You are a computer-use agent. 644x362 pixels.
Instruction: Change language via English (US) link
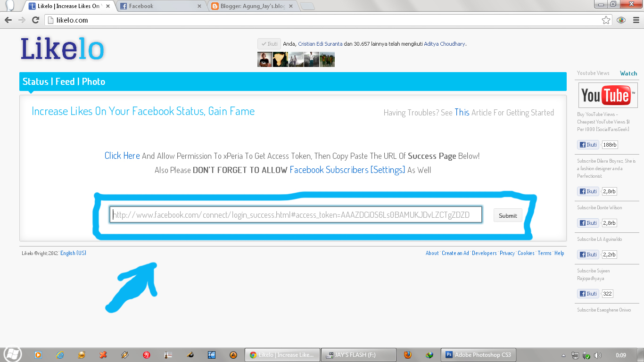pos(73,253)
